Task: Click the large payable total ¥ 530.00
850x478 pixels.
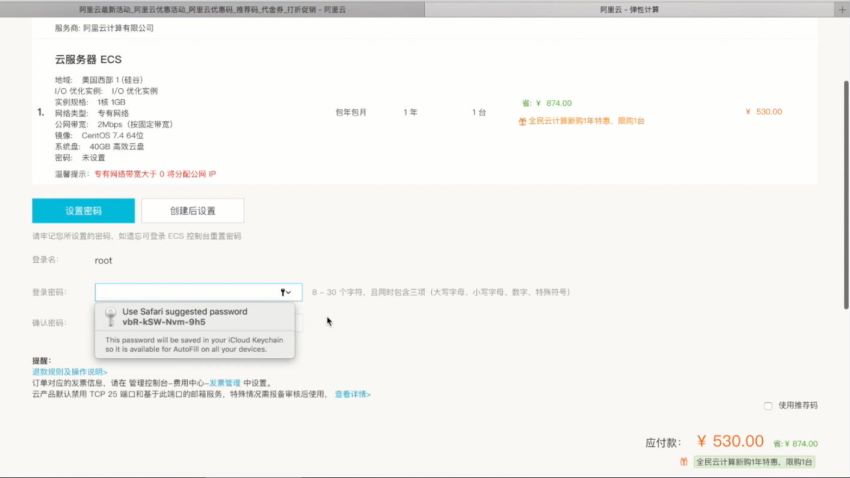Action: click(x=730, y=441)
